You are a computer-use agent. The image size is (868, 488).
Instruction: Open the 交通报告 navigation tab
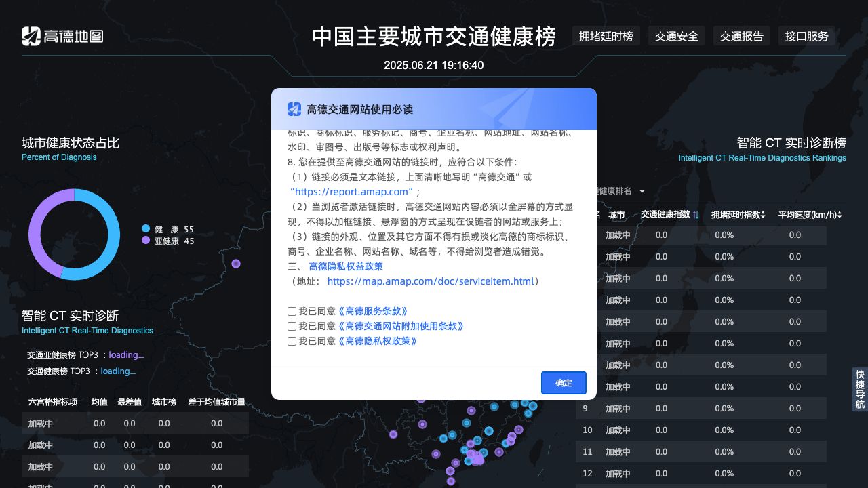[741, 36]
